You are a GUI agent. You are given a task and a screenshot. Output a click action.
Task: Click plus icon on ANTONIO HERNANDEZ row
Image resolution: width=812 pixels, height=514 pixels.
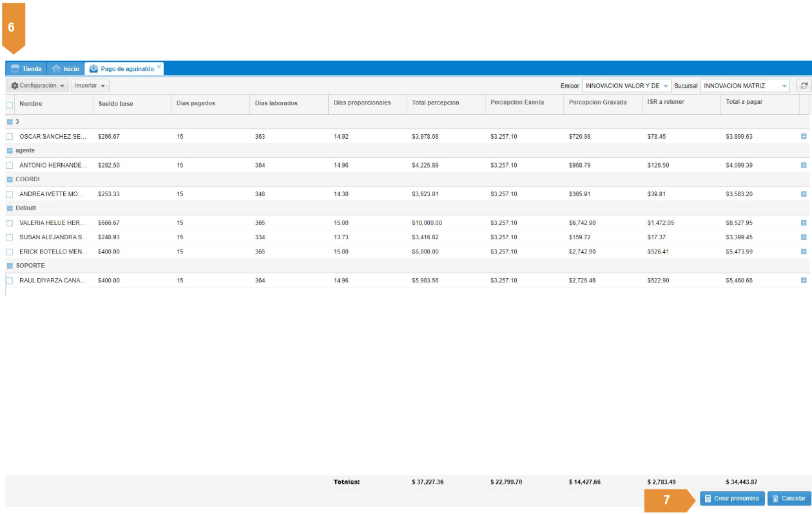803,165
